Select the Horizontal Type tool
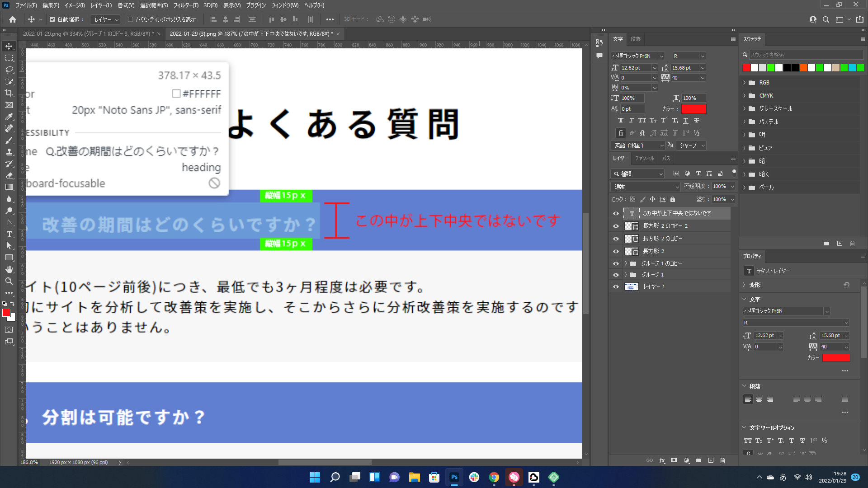Screen dimensions: 868x488 (9, 235)
